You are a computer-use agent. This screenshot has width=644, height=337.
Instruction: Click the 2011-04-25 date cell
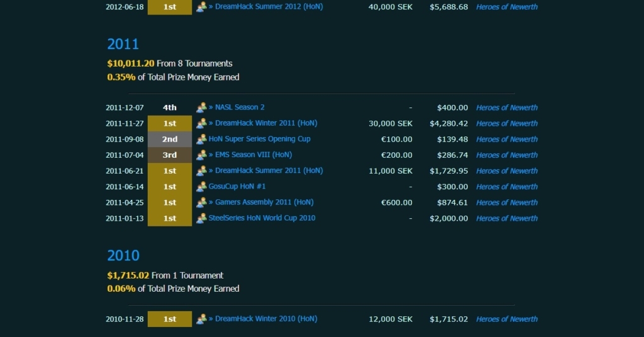[x=125, y=202]
